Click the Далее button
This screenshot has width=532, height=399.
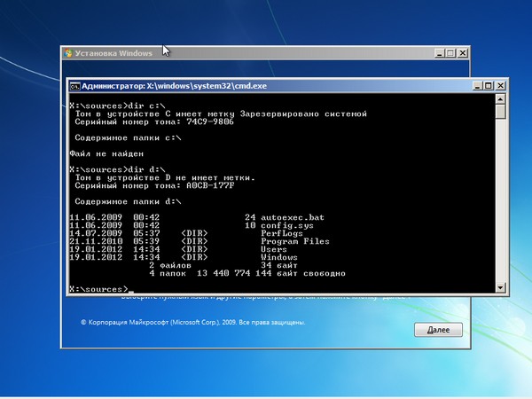click(438, 330)
